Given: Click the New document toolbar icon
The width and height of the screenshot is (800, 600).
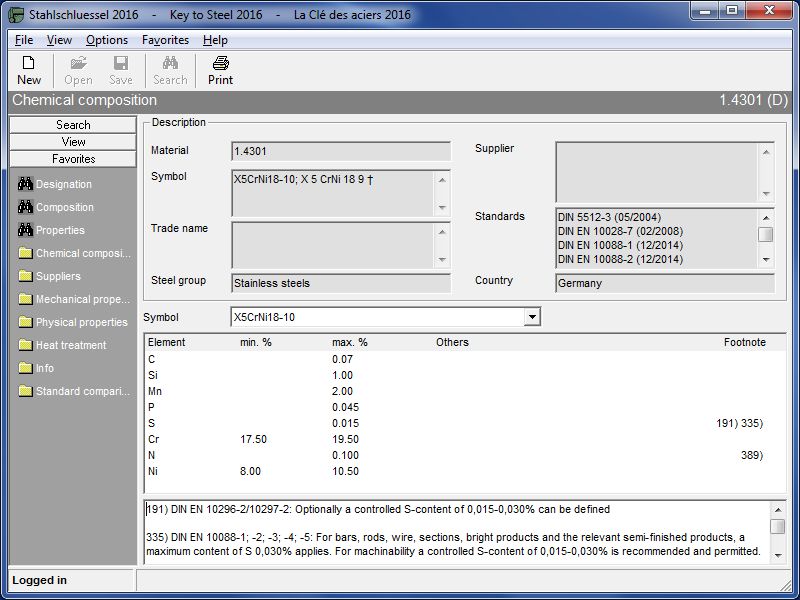Looking at the screenshot, I should (29, 70).
